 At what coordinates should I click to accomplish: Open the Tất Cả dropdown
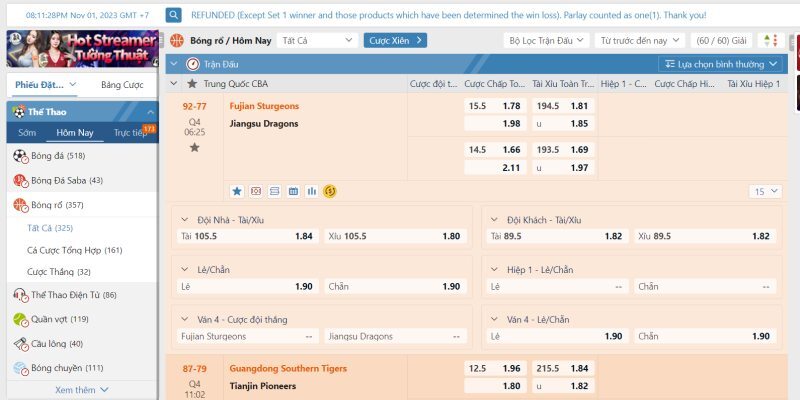(317, 41)
